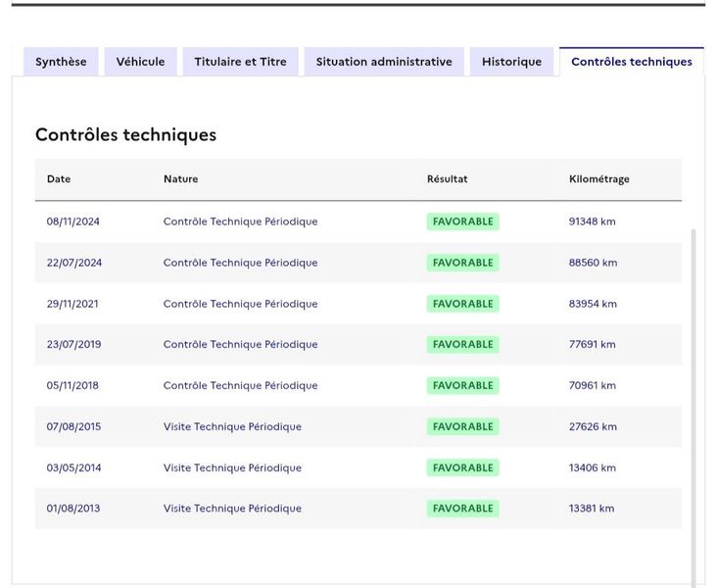Click the 13406 km mileage value
The width and height of the screenshot is (717, 588).
(593, 467)
